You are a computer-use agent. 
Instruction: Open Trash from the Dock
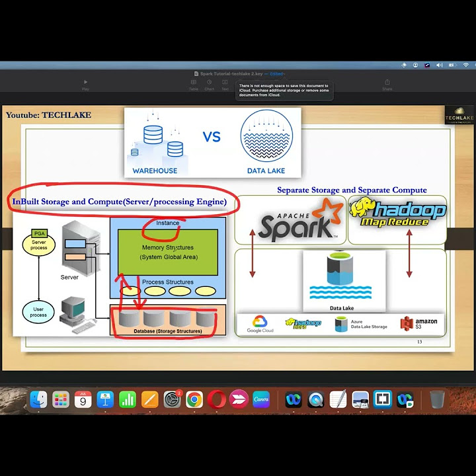[x=437, y=399]
